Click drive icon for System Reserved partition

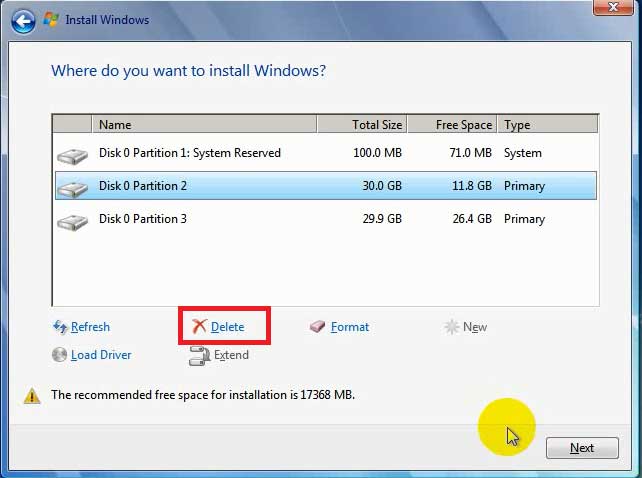tap(71, 155)
